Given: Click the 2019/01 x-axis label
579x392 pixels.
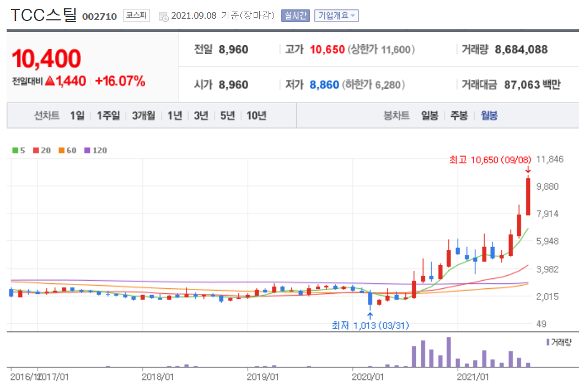Looking at the screenshot, I should [262, 377].
